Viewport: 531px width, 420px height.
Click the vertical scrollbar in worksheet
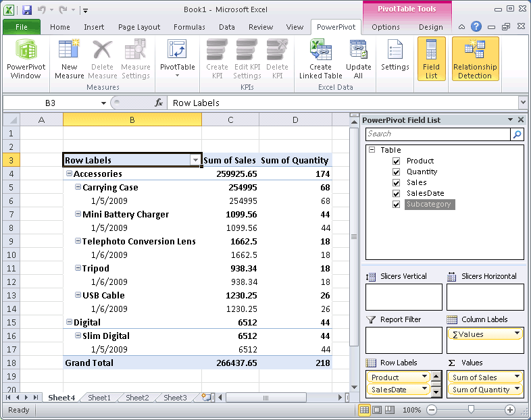(354, 237)
